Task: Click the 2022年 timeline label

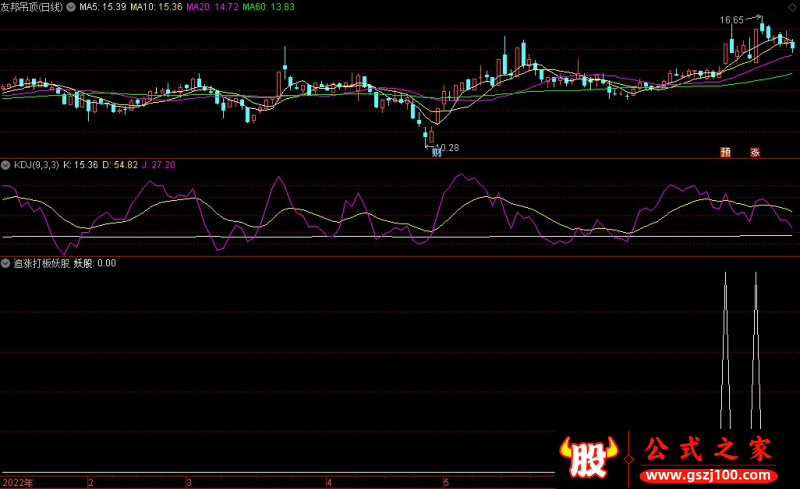Action: pos(17,483)
